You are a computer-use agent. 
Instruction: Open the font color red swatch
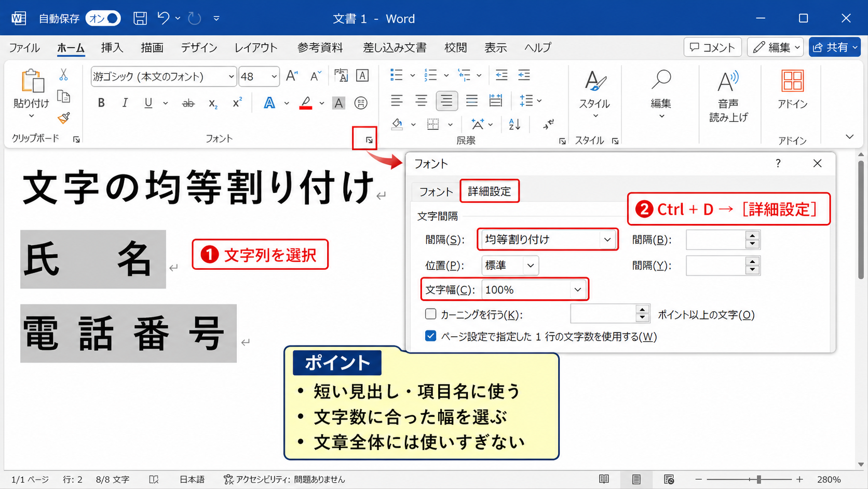point(306,103)
